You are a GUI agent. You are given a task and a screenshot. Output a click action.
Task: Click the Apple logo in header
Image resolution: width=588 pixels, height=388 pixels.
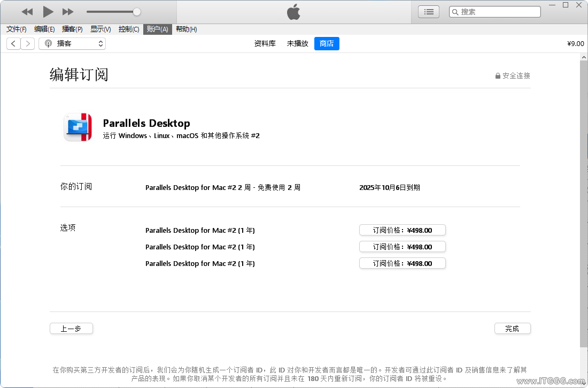[293, 12]
